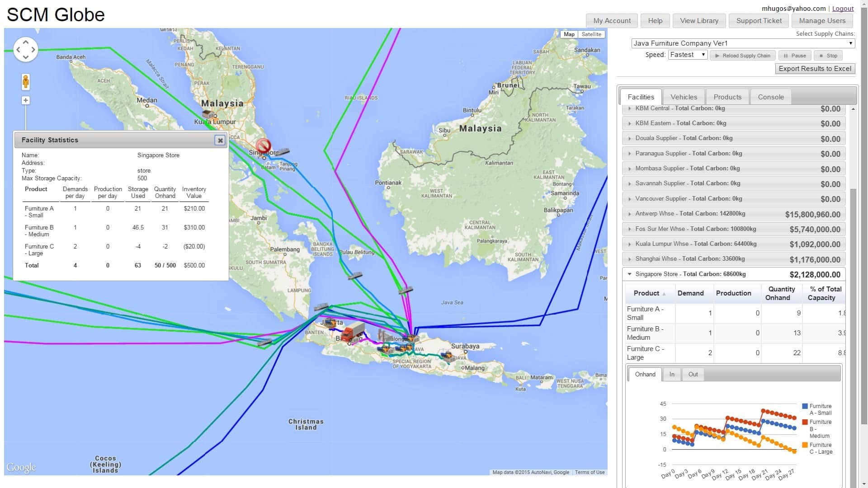Click Furniture B - Medium legend swatch
This screenshot has width=868, height=488.
[805, 422]
